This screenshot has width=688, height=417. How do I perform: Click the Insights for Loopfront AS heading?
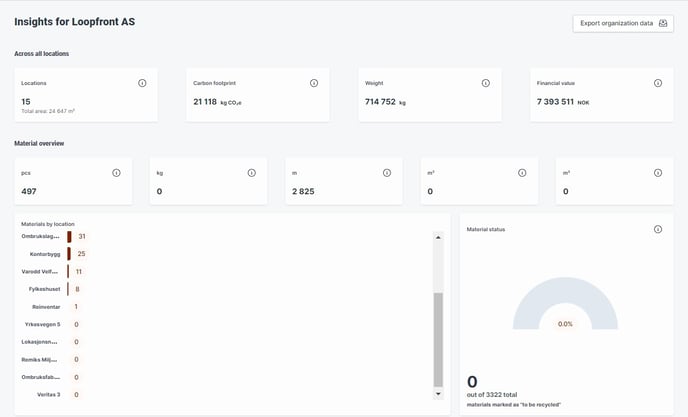(x=75, y=22)
